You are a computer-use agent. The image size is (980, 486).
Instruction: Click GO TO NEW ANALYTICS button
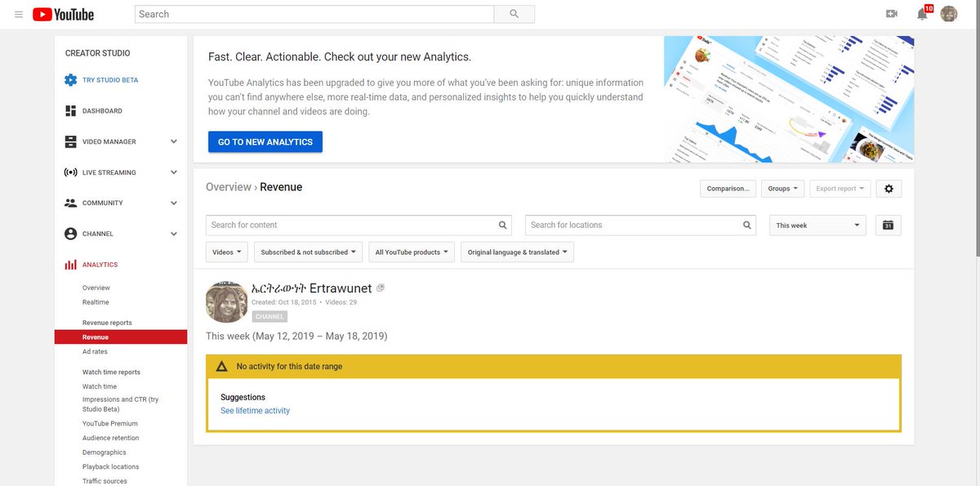pos(265,142)
